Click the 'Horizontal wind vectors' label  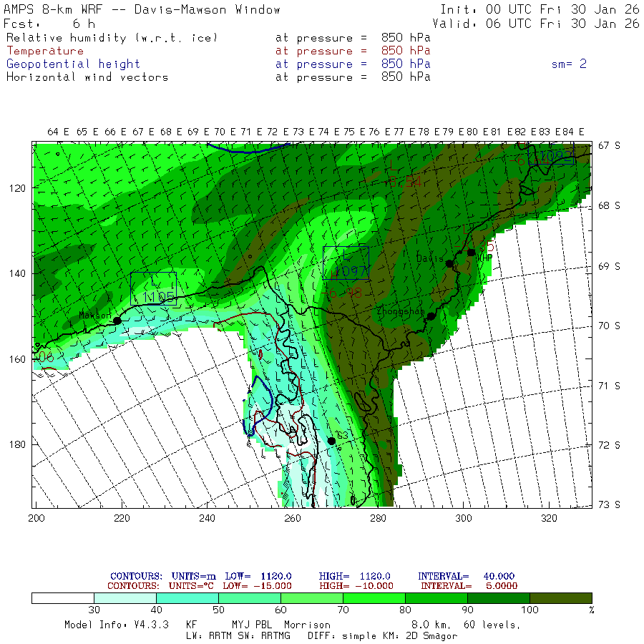point(87,77)
